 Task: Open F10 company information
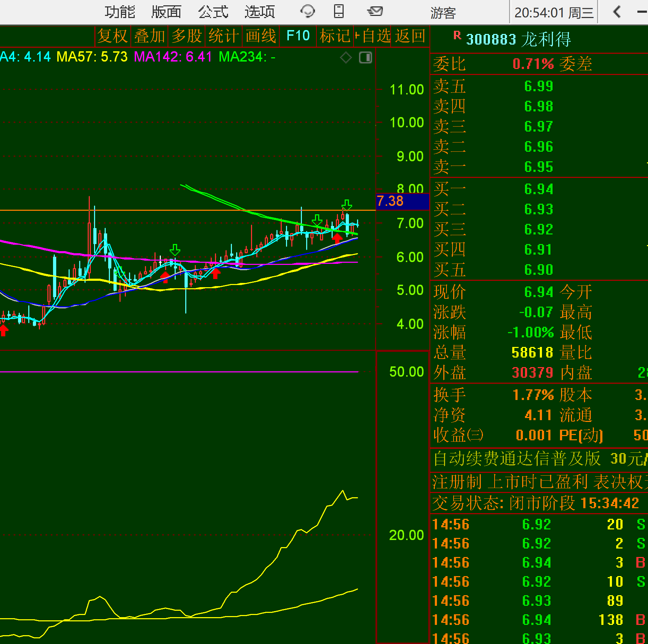click(x=298, y=36)
